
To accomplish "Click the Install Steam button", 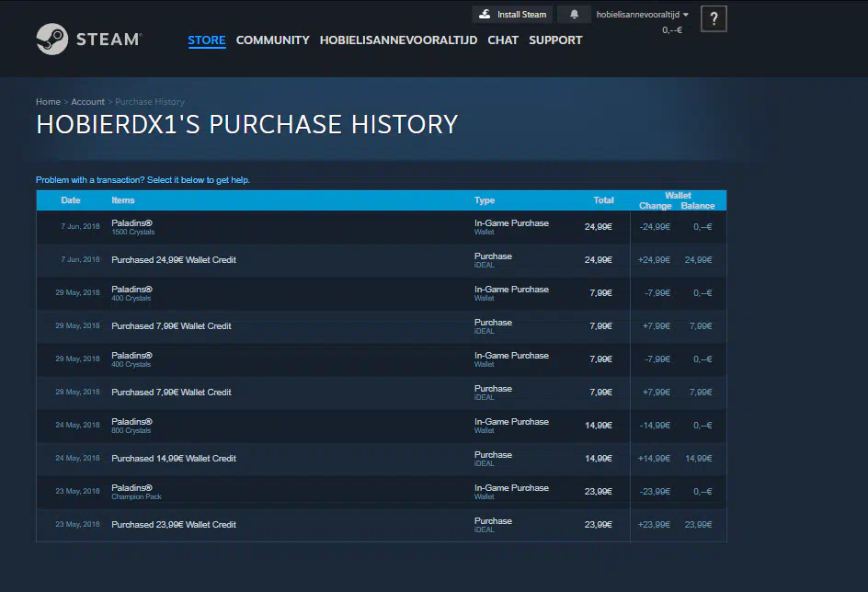I will tap(513, 15).
